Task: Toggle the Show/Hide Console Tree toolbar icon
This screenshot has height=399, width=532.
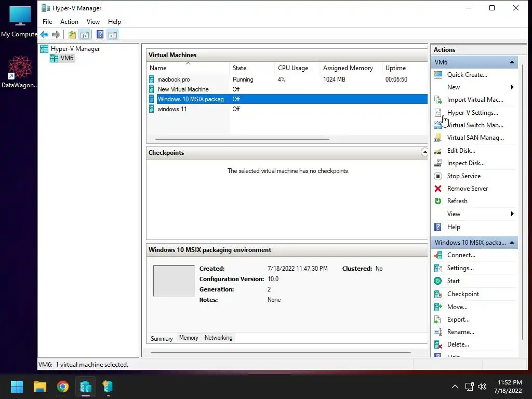Action: click(85, 35)
